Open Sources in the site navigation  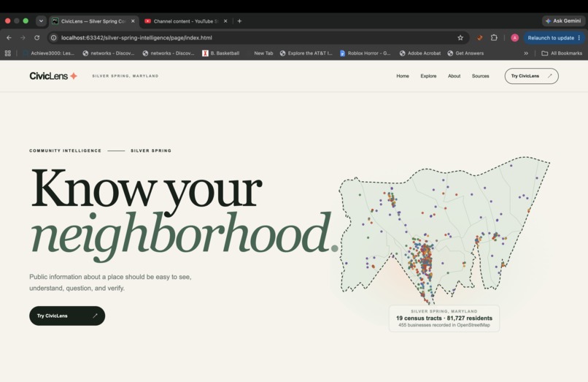[x=480, y=76]
